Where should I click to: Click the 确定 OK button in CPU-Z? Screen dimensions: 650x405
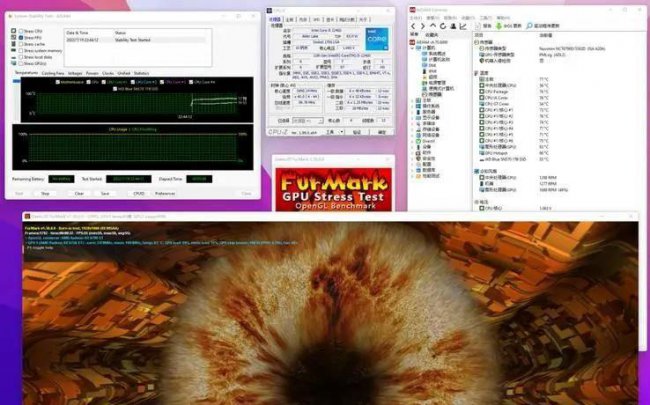382,132
